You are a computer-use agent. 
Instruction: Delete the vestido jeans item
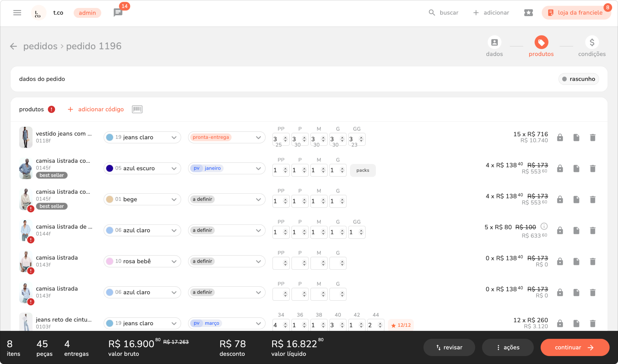point(592,137)
